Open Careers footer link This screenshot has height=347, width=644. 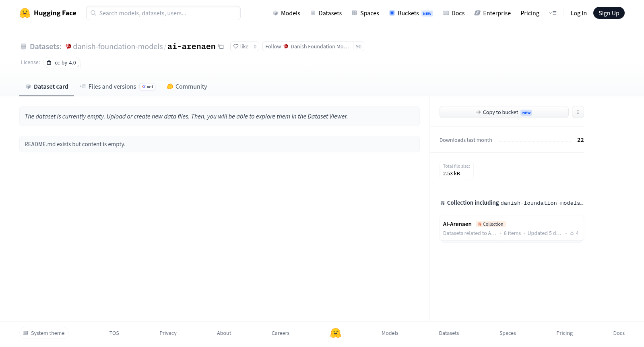[281, 333]
